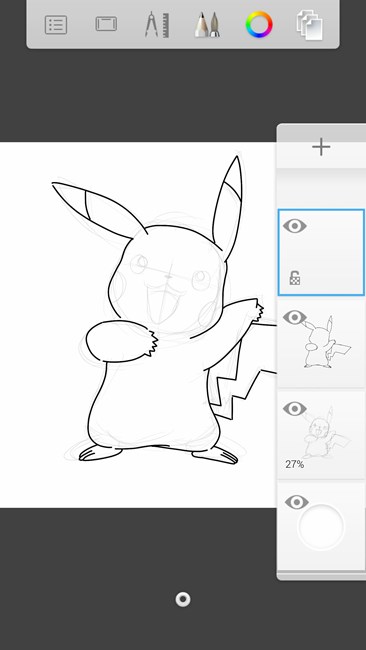Tap the white background color circle
Image resolution: width=366 pixels, height=650 pixels.
321,526
